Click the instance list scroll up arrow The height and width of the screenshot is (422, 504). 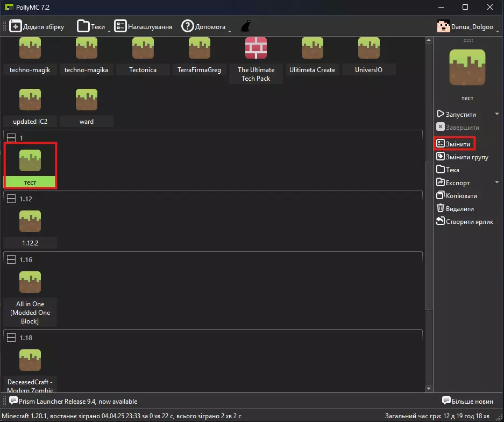[x=429, y=40]
